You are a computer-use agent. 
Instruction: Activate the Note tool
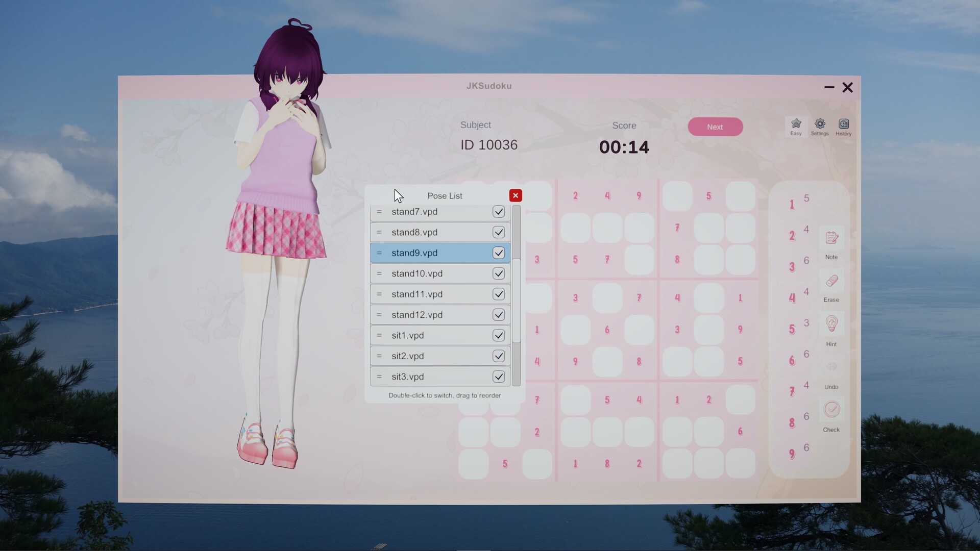[x=831, y=238]
